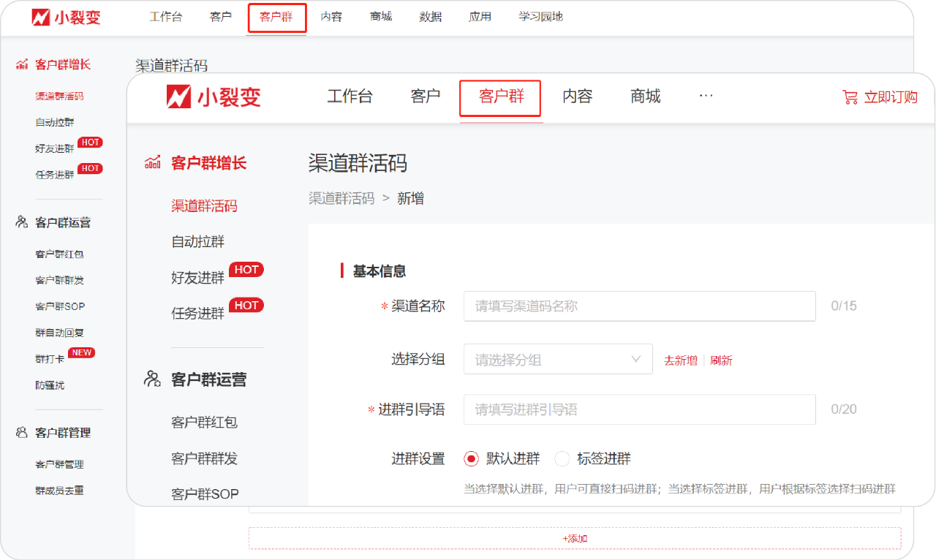Click the shopping cart icon beside 立即订购

tap(850, 97)
